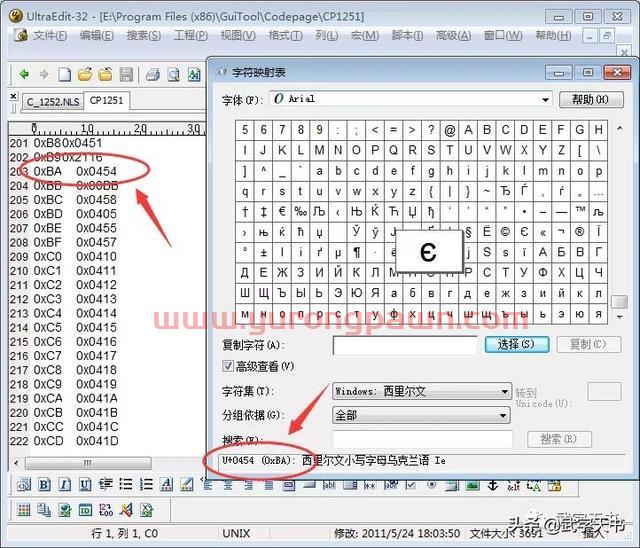Click the 选择(S) button
Screen dimensions: 640x548
516,344
